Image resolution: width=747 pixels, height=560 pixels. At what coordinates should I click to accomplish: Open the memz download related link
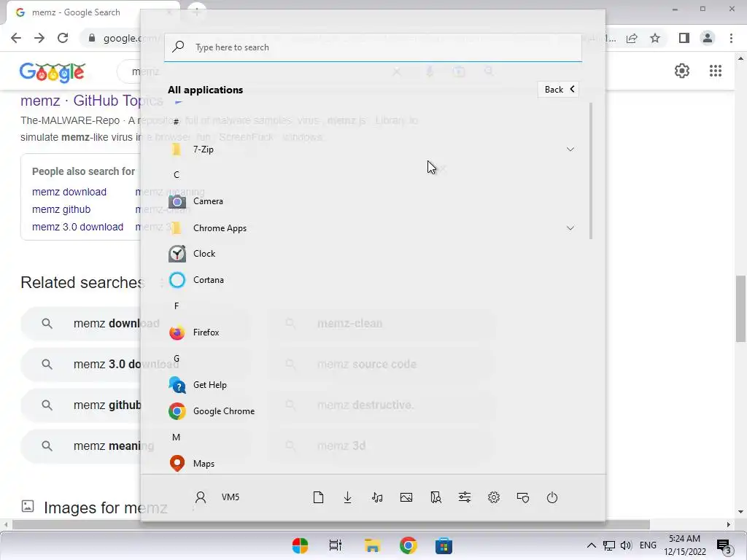(69, 192)
